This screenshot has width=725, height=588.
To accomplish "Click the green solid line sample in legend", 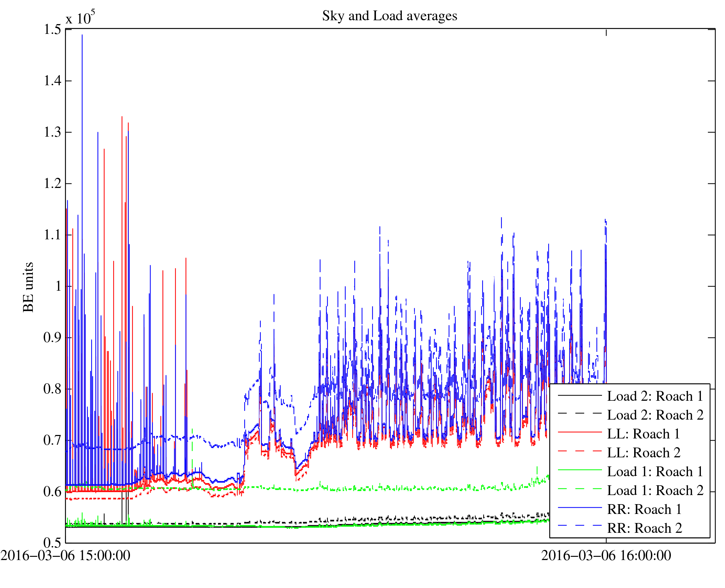I will [580, 470].
